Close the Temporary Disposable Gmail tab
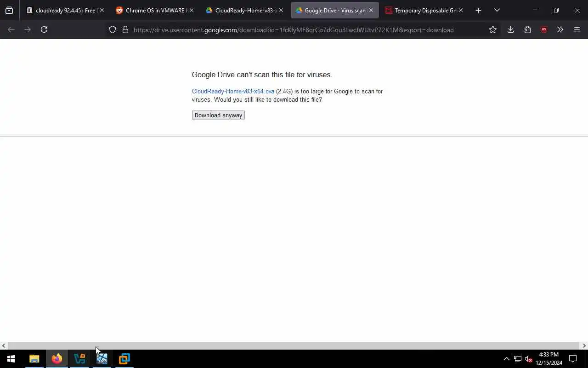 click(461, 10)
